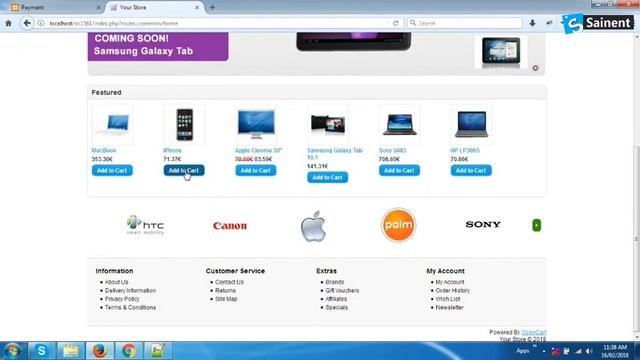The width and height of the screenshot is (640, 360).
Task: Switch to the Payment tab
Action: tap(32, 7)
